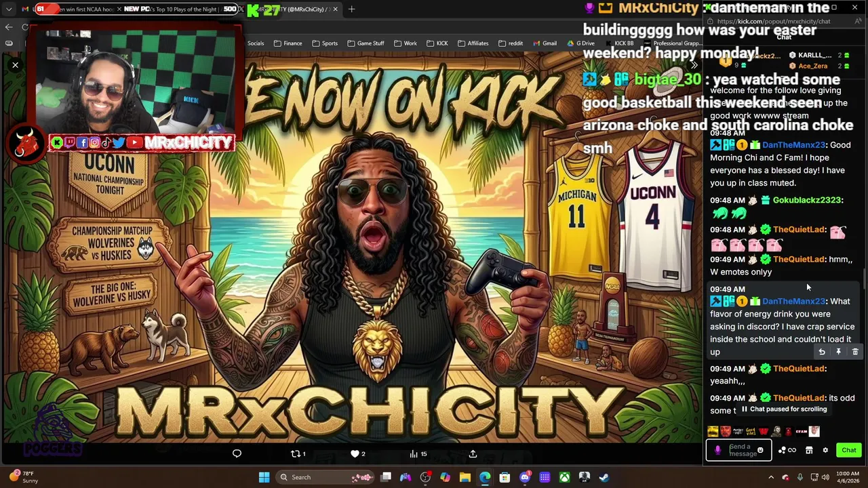The image size is (868, 488).
Task: Open Steam from the taskbar
Action: 604,477
